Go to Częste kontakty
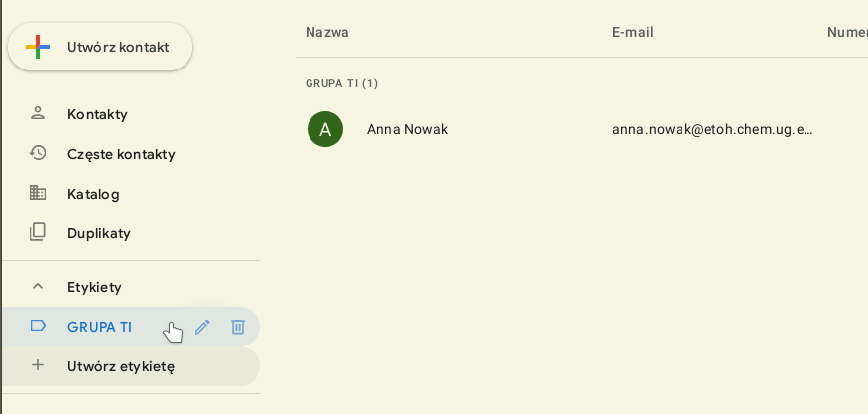Image resolution: width=868 pixels, height=414 pixels. pyautogui.click(x=121, y=154)
